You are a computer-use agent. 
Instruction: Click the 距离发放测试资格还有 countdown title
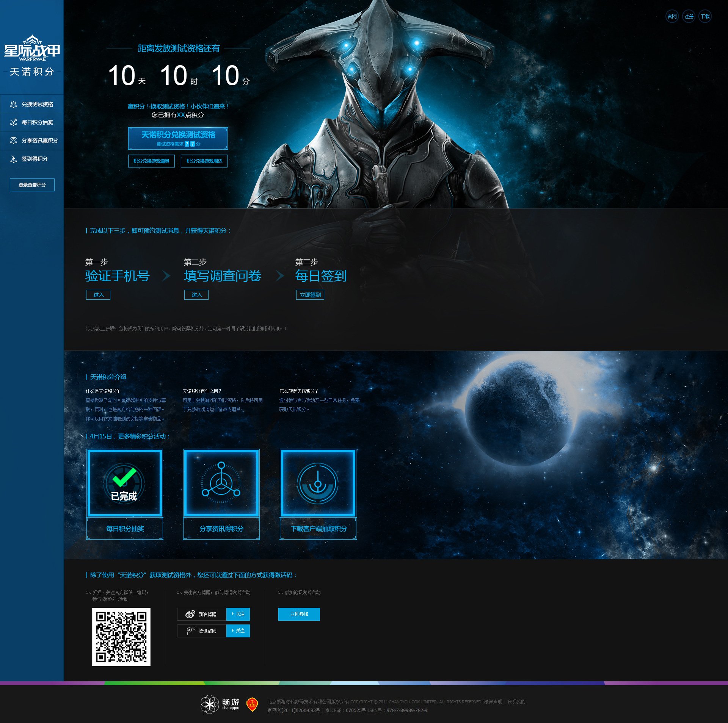pyautogui.click(x=179, y=49)
